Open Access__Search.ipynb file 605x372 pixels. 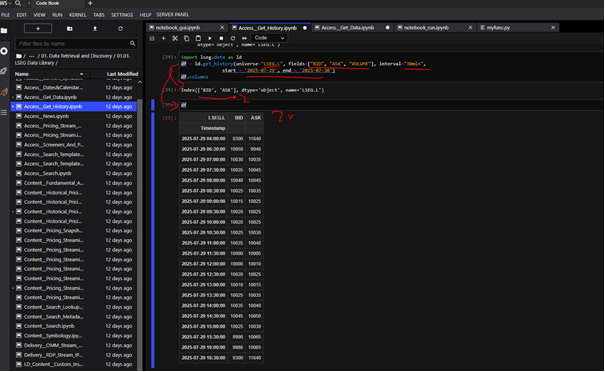pyautogui.click(x=73, y=173)
